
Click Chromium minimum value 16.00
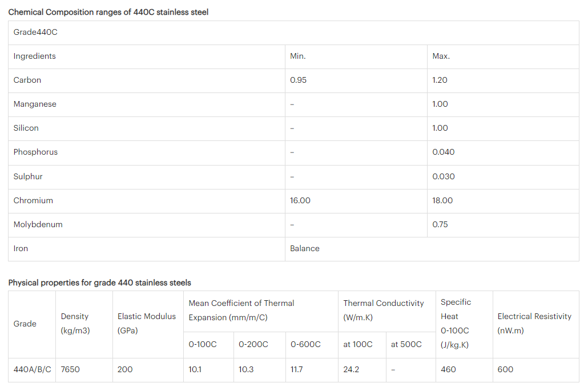[300, 201]
